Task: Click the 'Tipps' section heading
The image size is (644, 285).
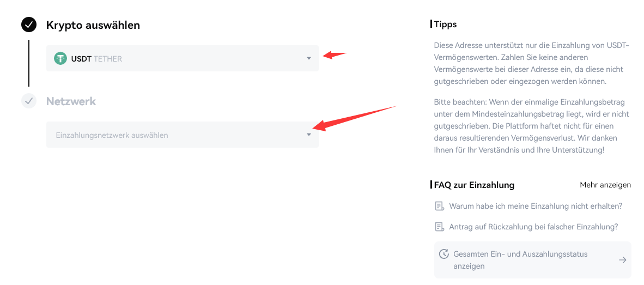Action: coord(445,24)
